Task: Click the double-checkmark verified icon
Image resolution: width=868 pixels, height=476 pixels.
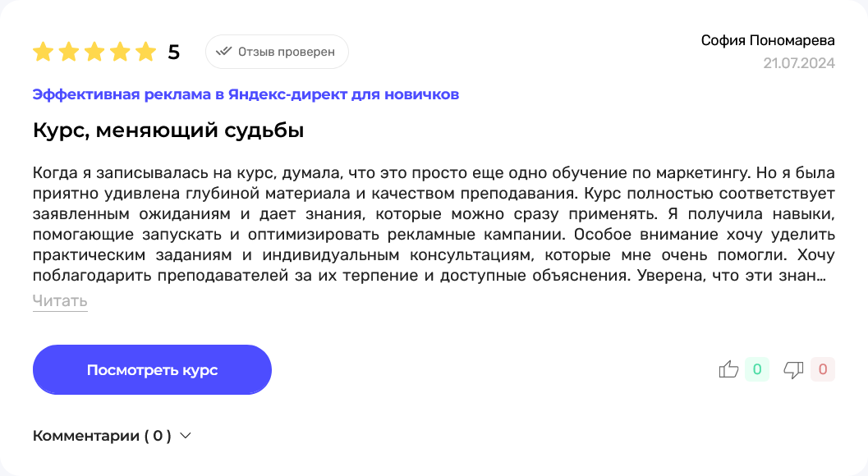Action: click(223, 52)
